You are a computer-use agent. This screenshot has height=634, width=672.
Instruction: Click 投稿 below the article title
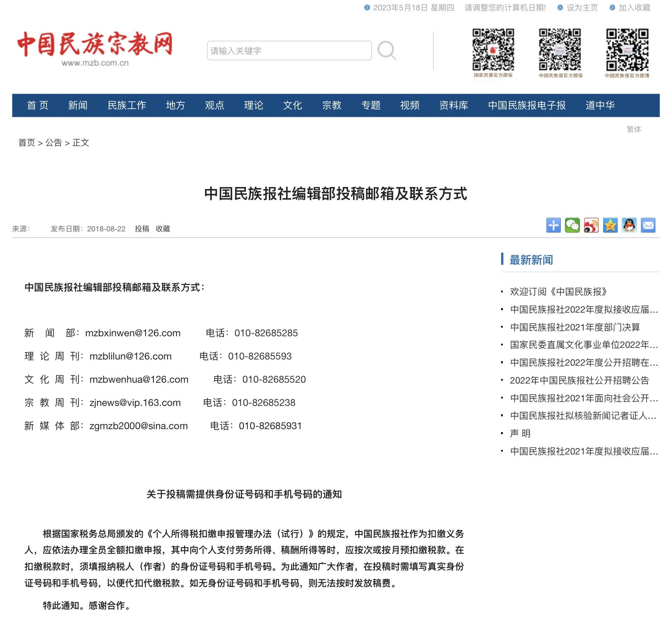point(142,229)
